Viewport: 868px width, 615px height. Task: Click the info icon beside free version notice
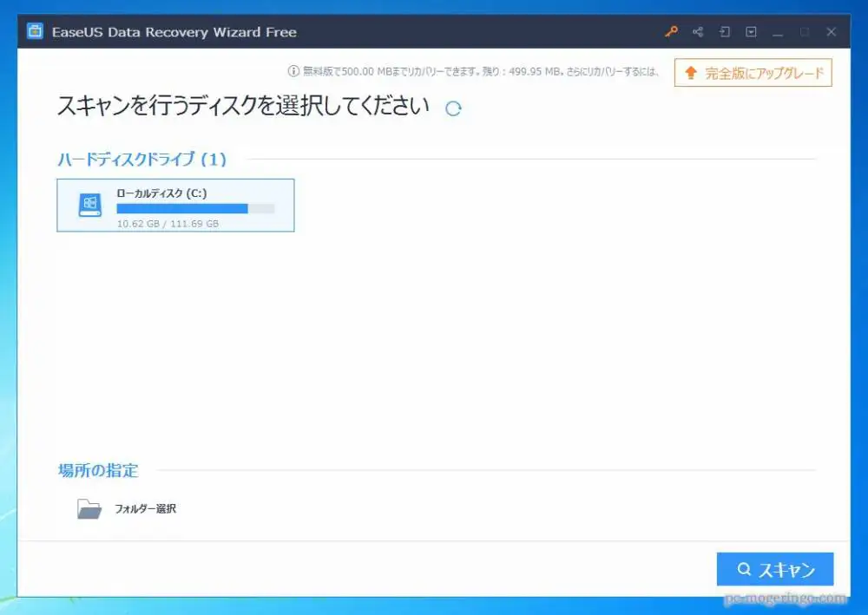point(293,73)
